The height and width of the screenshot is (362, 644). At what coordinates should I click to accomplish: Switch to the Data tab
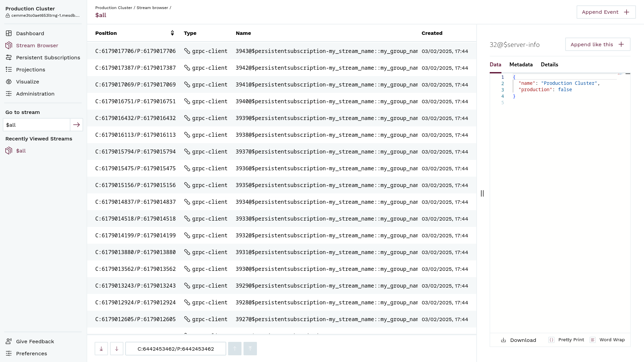click(x=495, y=65)
